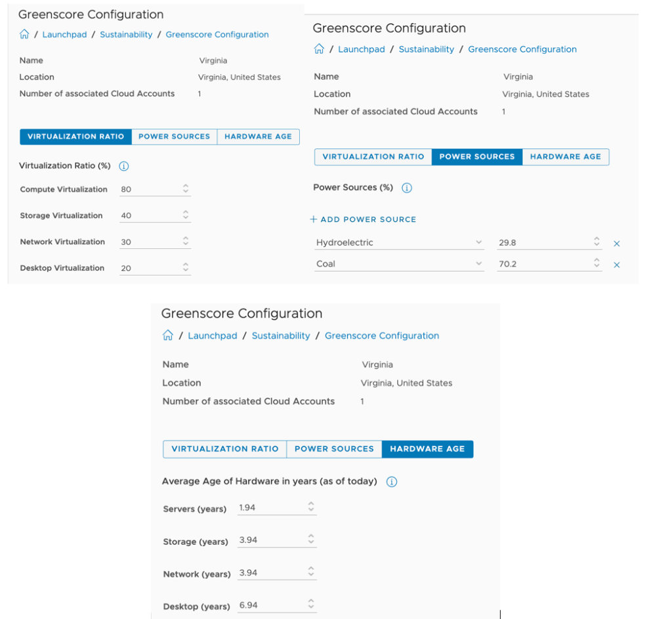Click the Servers (years) stepper arrows
The width and height of the screenshot is (672, 619).
pyautogui.click(x=311, y=507)
